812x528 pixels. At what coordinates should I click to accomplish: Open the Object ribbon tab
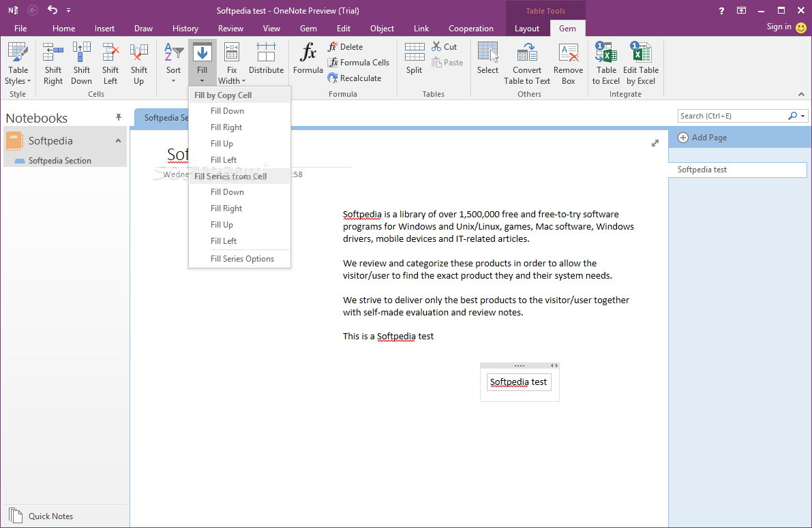click(x=382, y=29)
